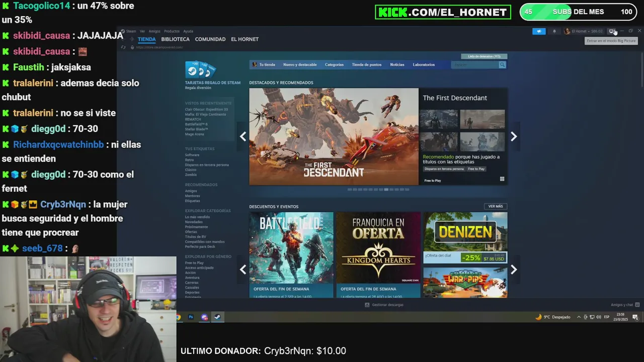This screenshot has width=644, height=362.
Task: Open Kingdom Hearts franchise offer card
Action: [x=378, y=255]
